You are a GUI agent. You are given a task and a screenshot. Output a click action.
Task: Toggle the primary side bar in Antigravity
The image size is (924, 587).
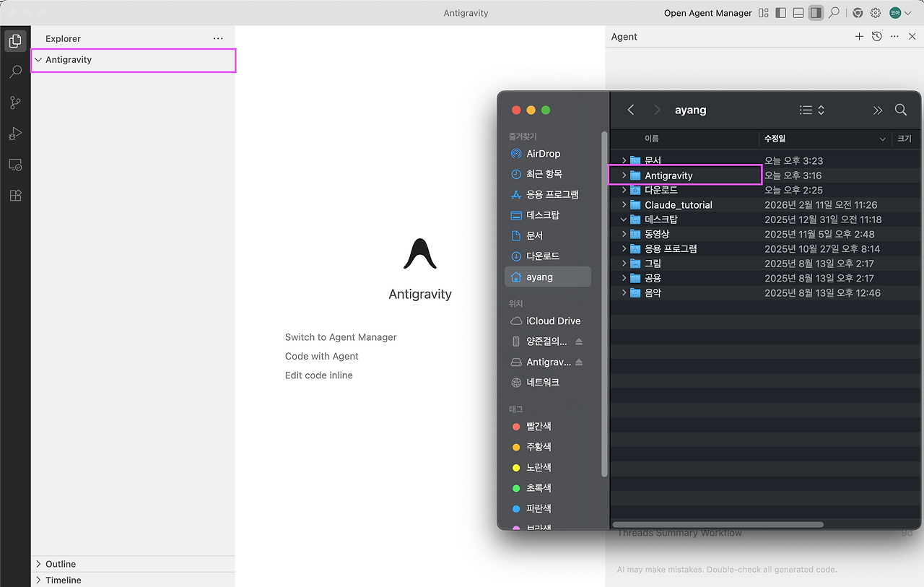click(x=781, y=13)
